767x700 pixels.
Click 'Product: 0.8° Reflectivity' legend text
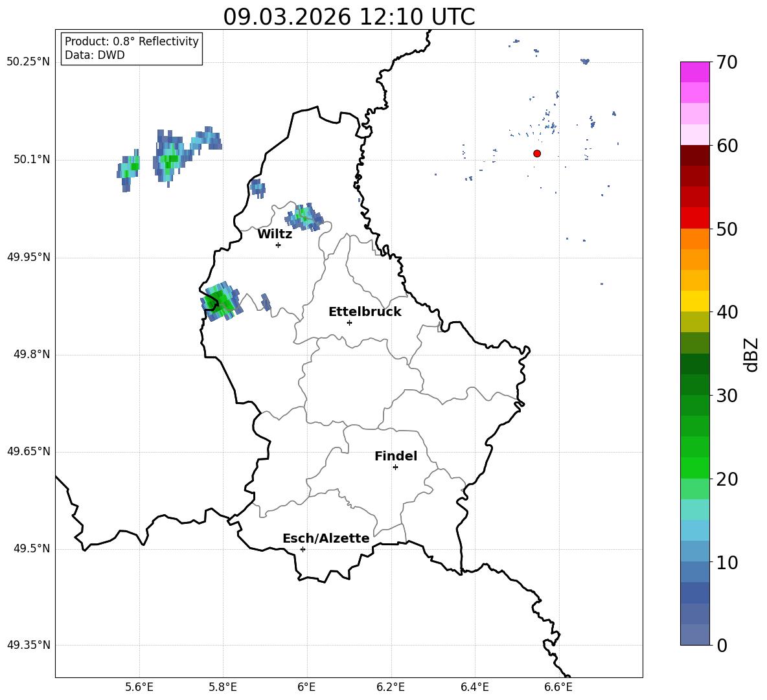coord(132,41)
